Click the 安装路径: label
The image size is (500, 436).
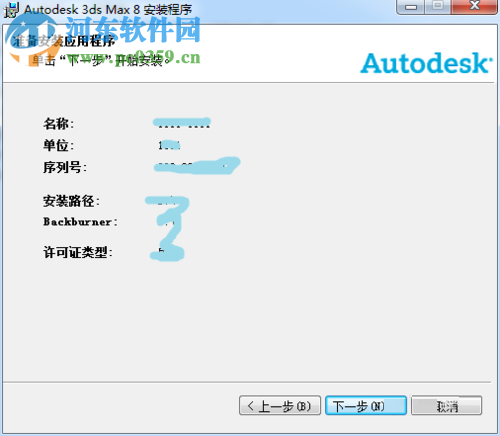(x=71, y=201)
